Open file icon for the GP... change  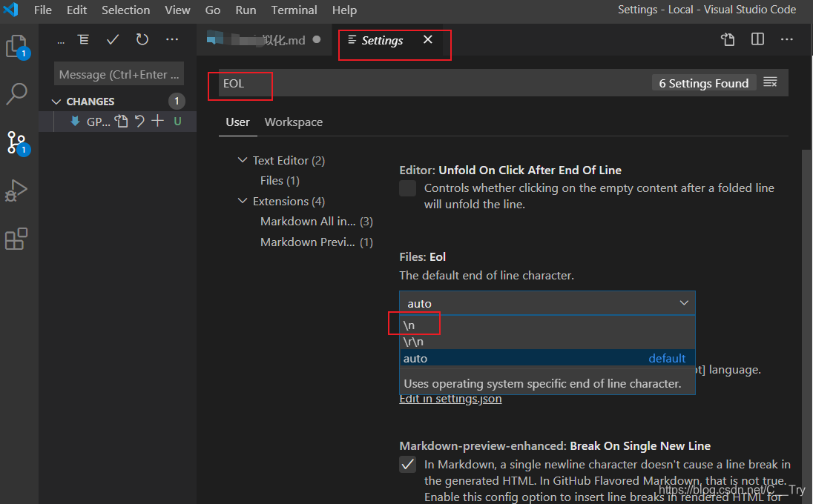tap(121, 122)
